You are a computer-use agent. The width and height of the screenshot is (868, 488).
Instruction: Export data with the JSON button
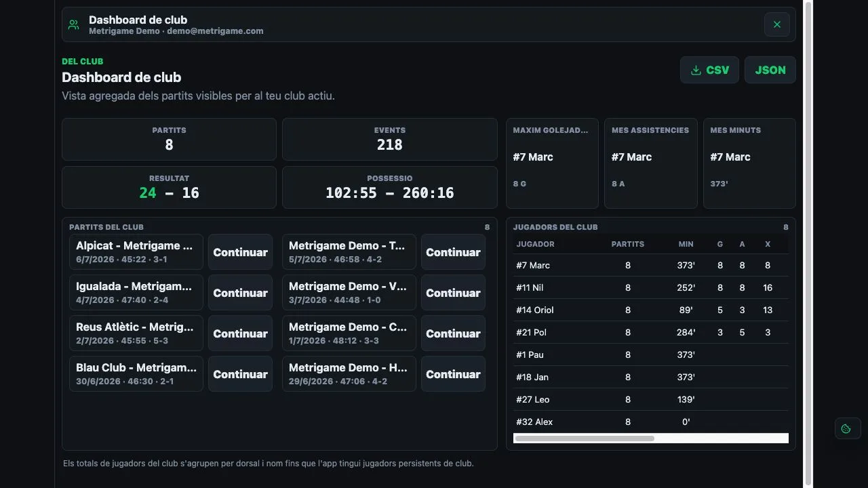click(770, 70)
